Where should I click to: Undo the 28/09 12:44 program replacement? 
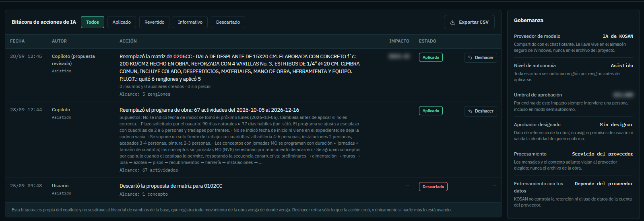tap(481, 111)
